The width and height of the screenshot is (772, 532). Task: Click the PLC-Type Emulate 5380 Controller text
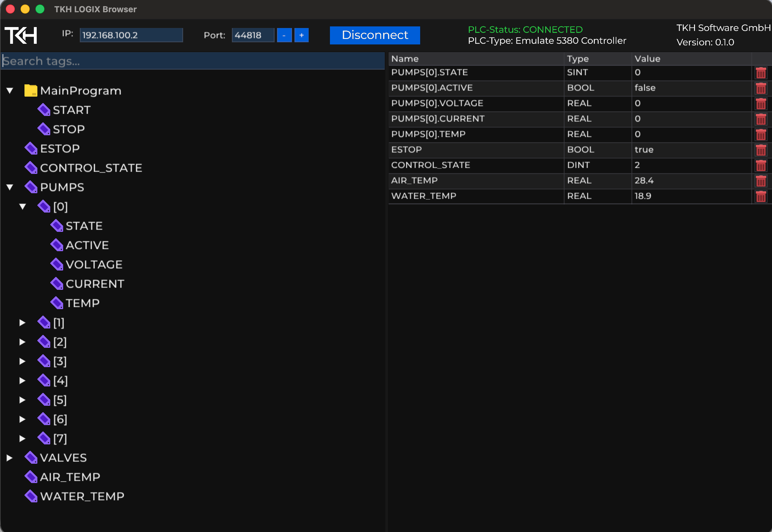tap(547, 41)
